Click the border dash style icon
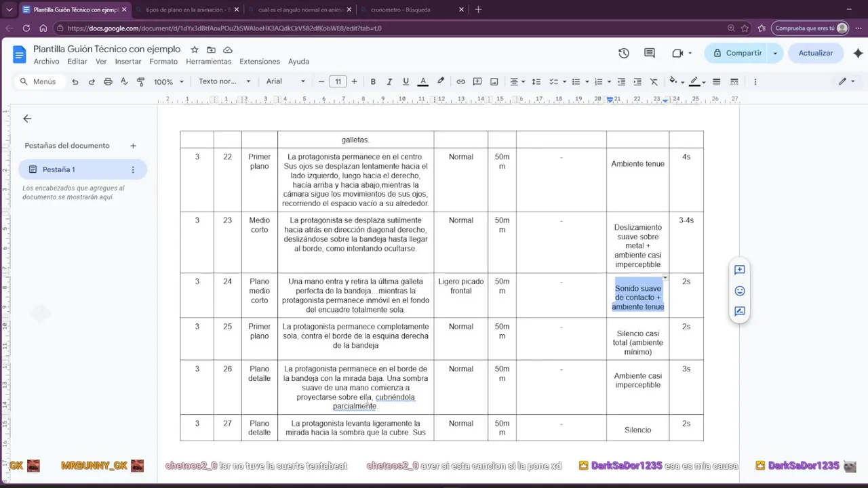Viewport: 868px width, 488px height. [x=734, y=81]
